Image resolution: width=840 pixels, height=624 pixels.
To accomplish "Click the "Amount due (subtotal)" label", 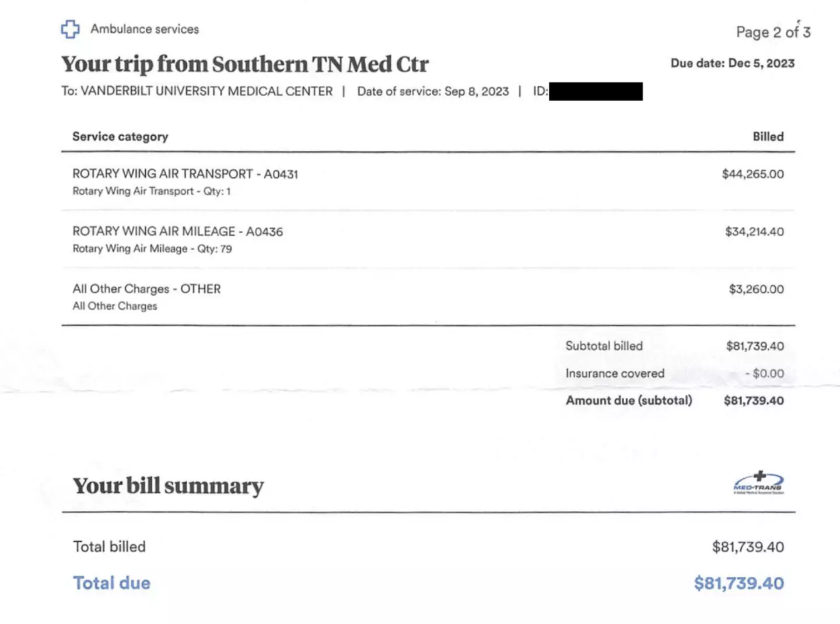I will pyautogui.click(x=629, y=401).
